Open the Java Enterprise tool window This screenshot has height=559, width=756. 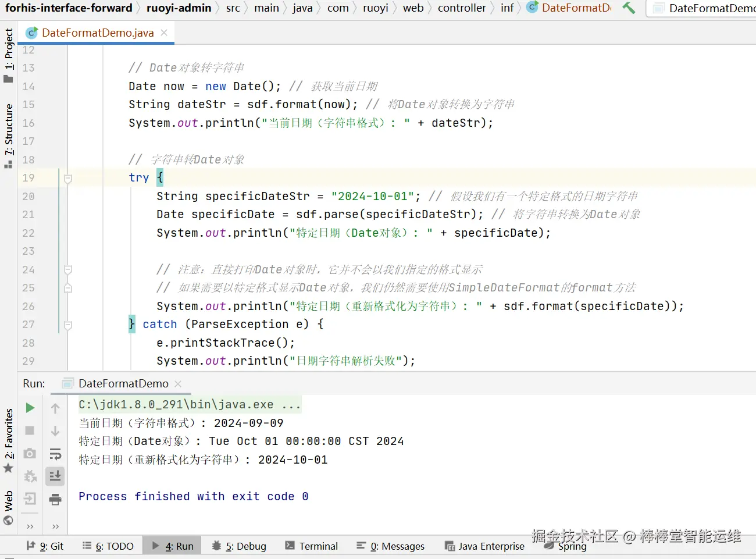click(x=484, y=546)
